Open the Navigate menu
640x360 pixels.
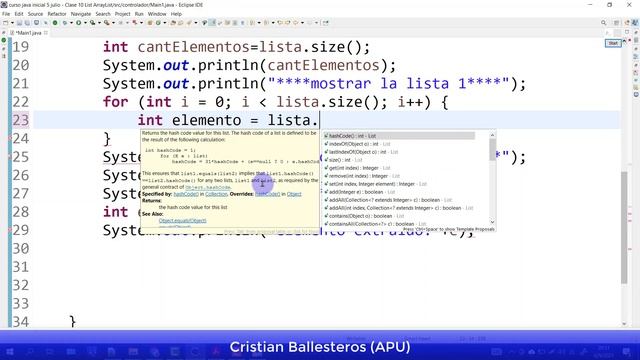pyautogui.click(x=81, y=14)
